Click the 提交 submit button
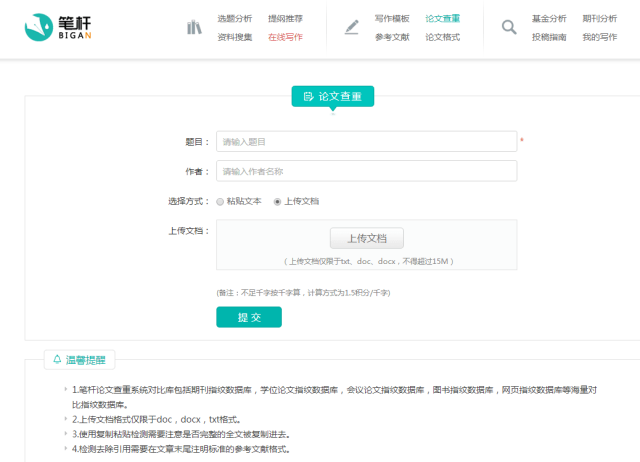 pyautogui.click(x=249, y=317)
